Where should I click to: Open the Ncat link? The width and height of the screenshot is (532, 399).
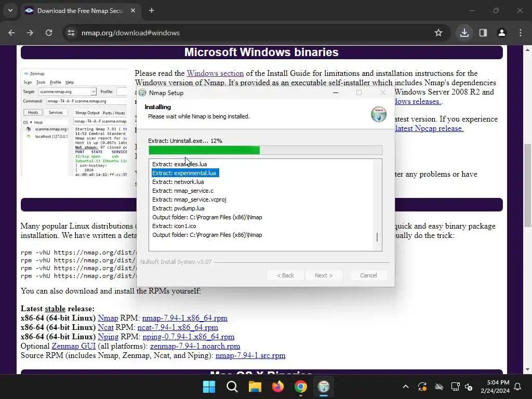(105, 327)
